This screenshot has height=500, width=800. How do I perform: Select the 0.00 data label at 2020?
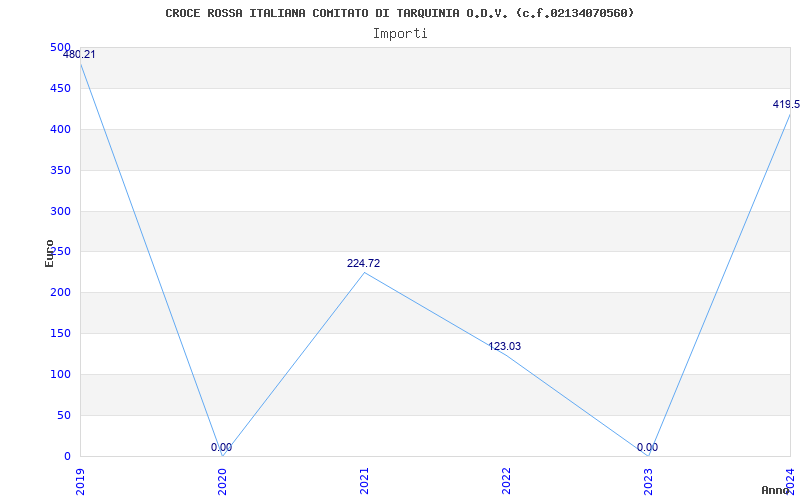click(x=221, y=447)
